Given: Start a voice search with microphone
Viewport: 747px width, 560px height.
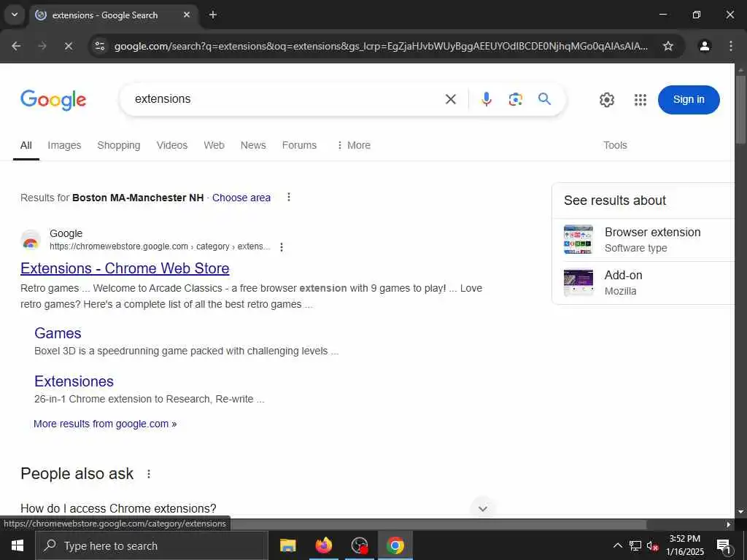Looking at the screenshot, I should click(487, 99).
